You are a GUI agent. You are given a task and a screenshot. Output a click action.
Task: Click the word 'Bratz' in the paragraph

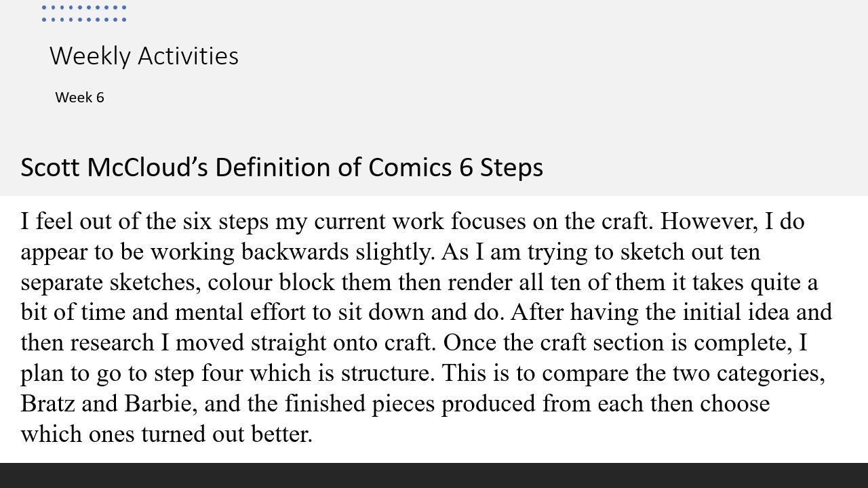[x=47, y=404]
